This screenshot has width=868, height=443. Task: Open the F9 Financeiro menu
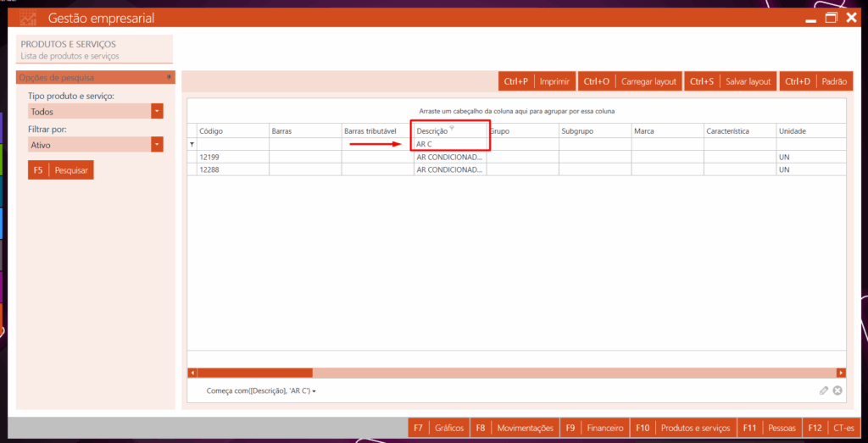[595, 428]
